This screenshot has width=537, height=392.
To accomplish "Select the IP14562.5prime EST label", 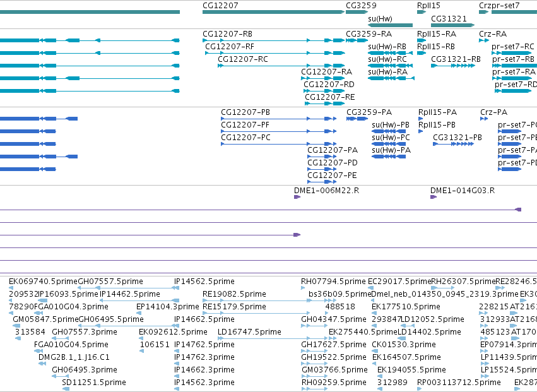I will (204, 282).
